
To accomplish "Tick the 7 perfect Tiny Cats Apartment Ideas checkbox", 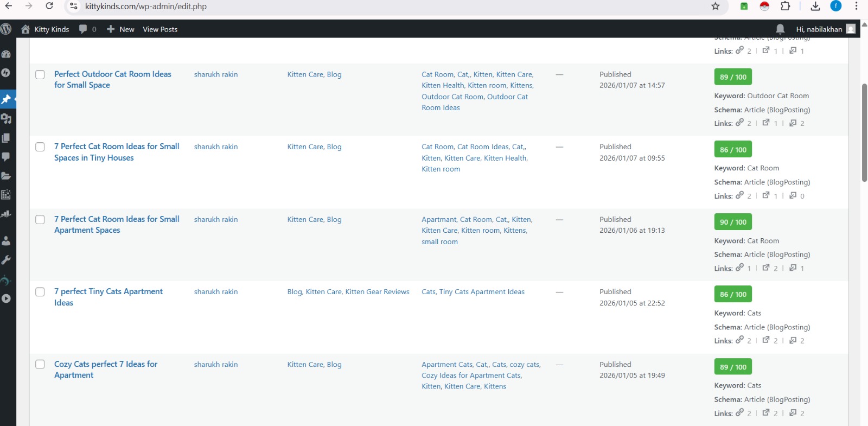I will (x=40, y=292).
